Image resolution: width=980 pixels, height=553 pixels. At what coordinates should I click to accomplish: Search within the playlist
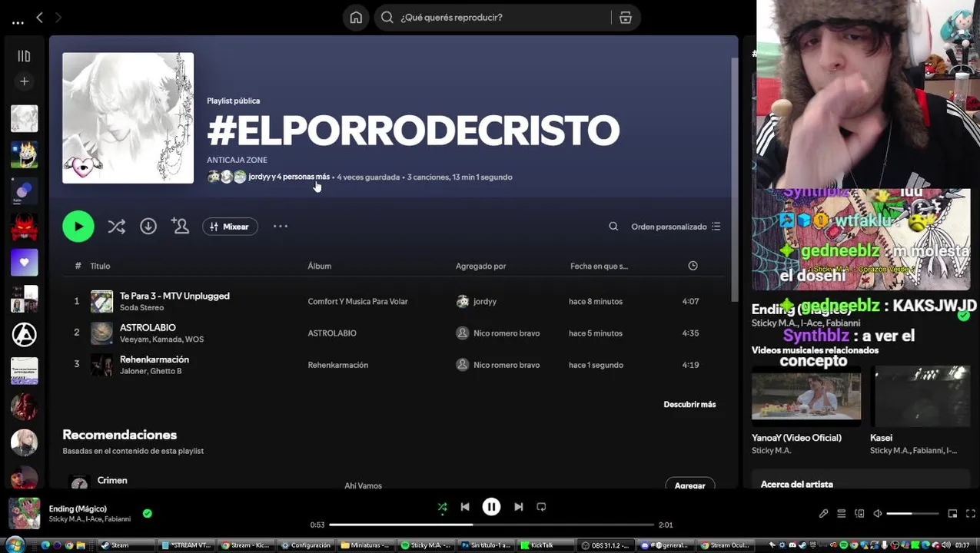point(613,227)
